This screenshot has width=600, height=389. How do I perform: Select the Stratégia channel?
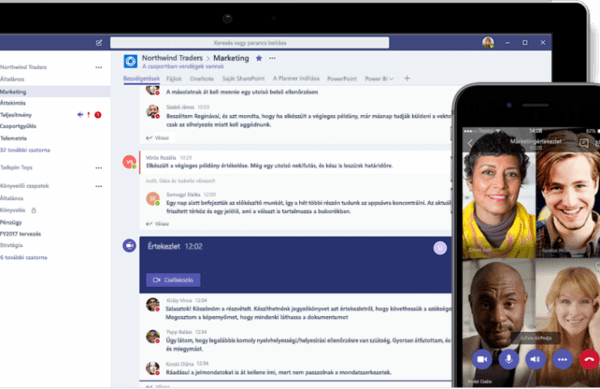pos(11,245)
